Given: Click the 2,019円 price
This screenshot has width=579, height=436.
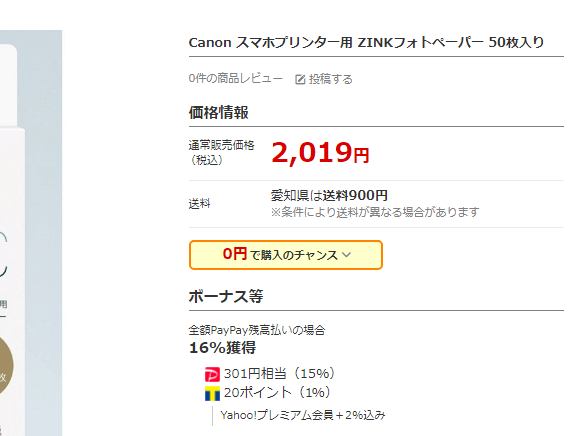Looking at the screenshot, I should tap(320, 153).
